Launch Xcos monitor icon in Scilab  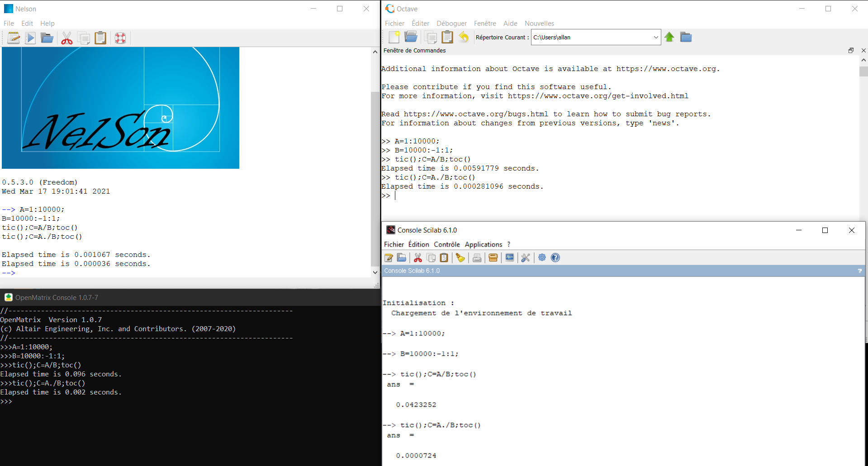pyautogui.click(x=509, y=258)
